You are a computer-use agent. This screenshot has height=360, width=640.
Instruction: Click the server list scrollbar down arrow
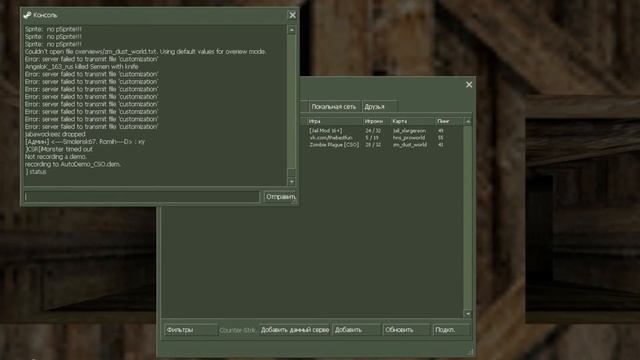tap(468, 313)
